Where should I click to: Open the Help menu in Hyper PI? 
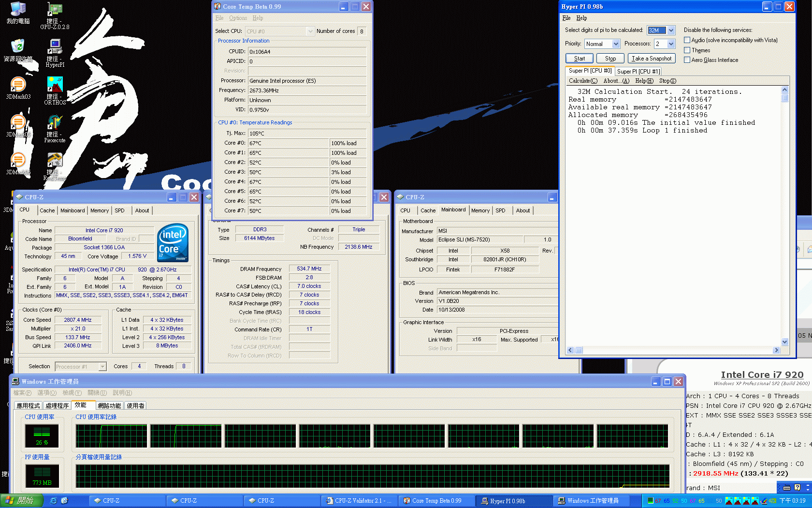click(x=581, y=18)
